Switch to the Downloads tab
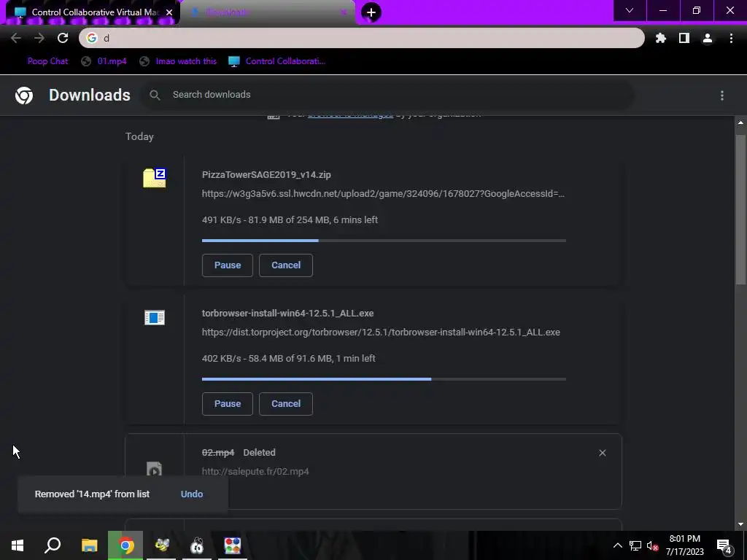747x560 pixels. pyautogui.click(x=267, y=12)
